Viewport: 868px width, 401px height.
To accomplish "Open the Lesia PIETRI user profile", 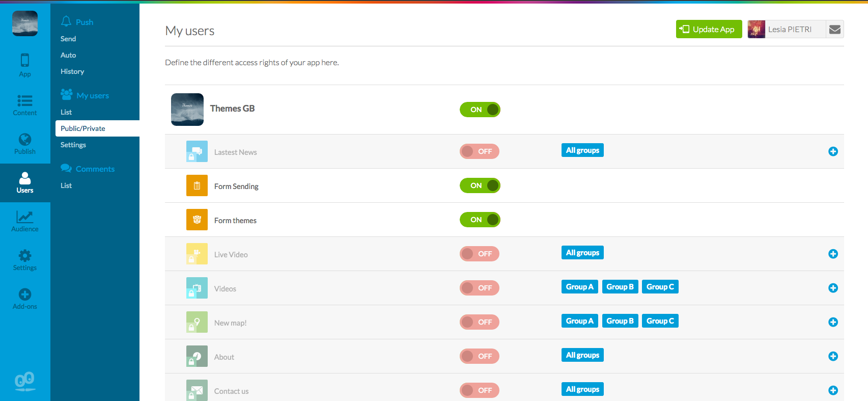I will [786, 30].
